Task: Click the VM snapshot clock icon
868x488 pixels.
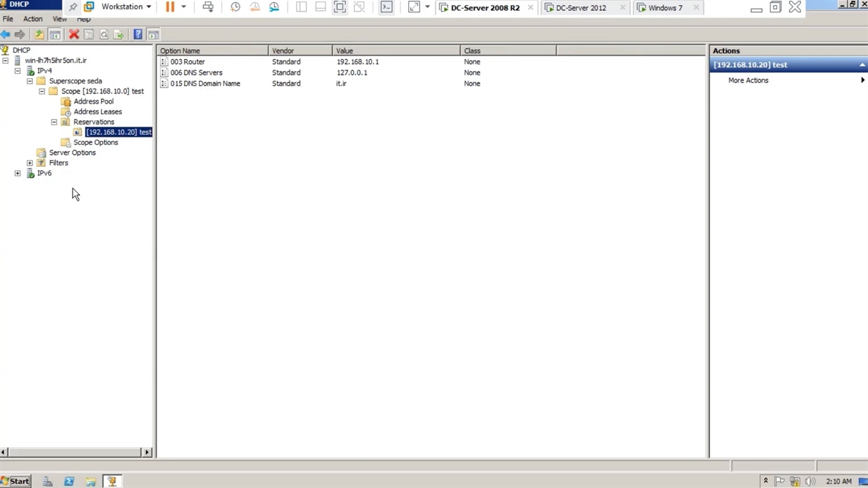Action: [x=235, y=7]
